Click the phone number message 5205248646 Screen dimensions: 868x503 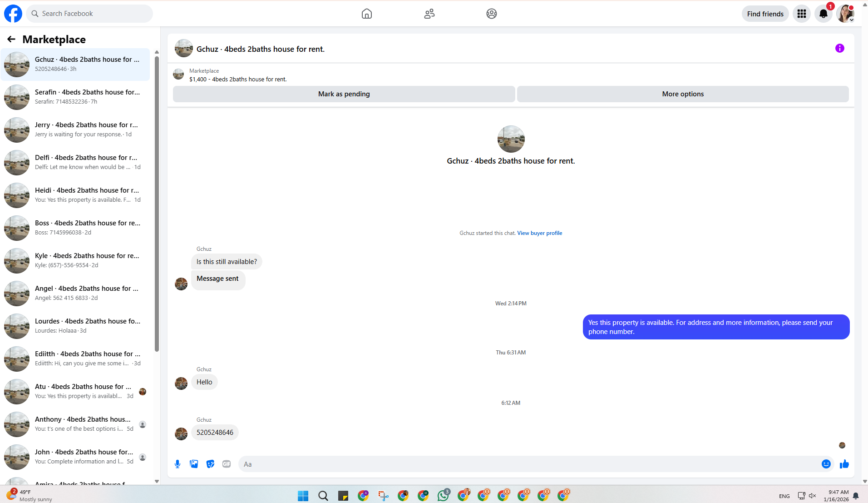[215, 433]
